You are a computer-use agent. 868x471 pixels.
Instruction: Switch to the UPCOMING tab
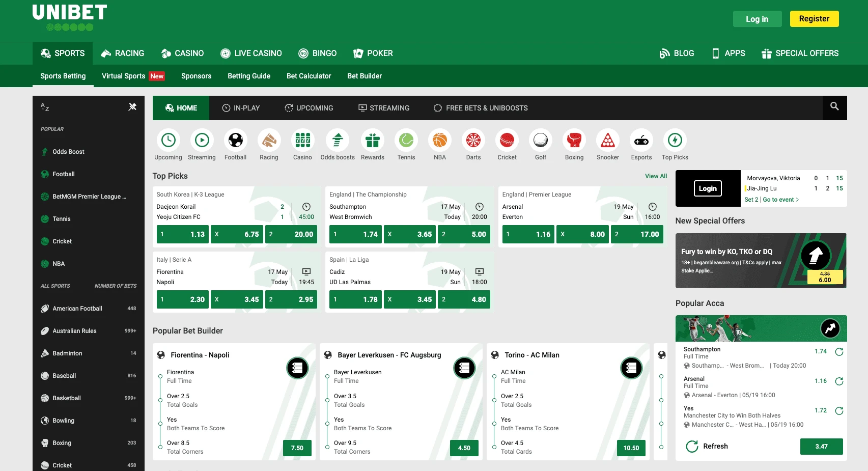pyautogui.click(x=309, y=108)
